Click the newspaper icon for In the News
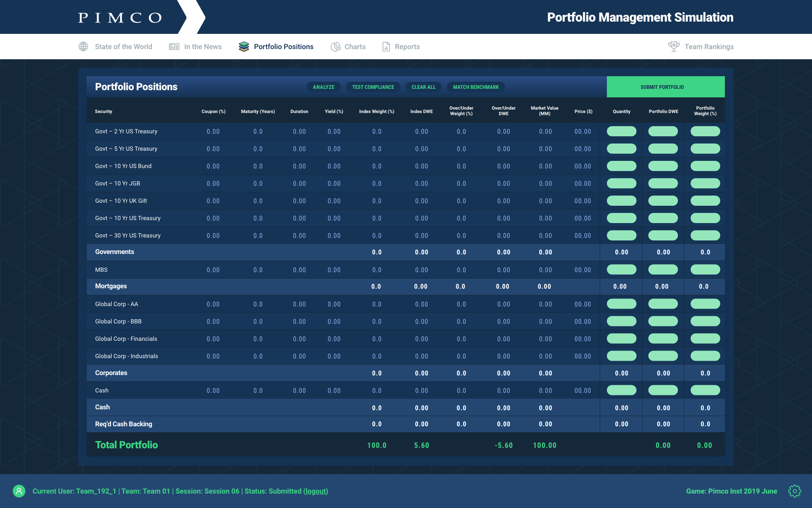Image resolution: width=812 pixels, height=508 pixels. (x=174, y=47)
